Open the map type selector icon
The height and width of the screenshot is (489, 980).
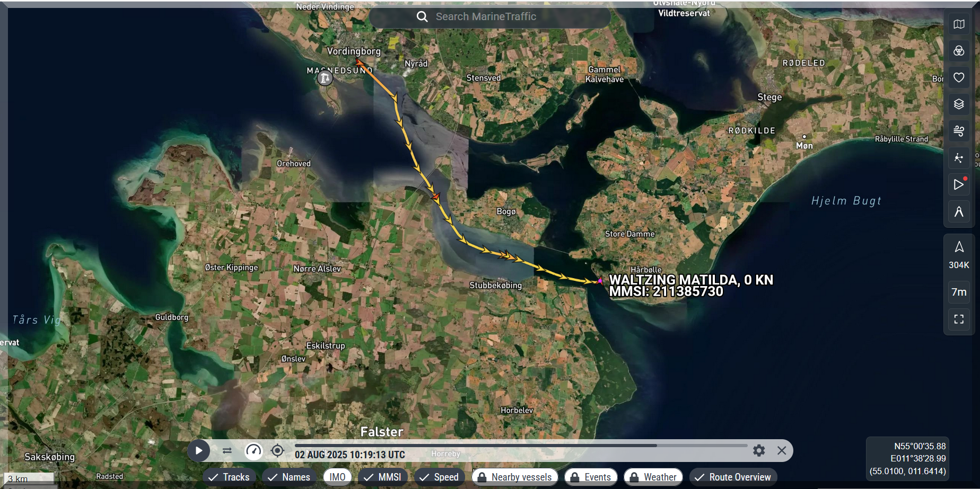pos(959,24)
